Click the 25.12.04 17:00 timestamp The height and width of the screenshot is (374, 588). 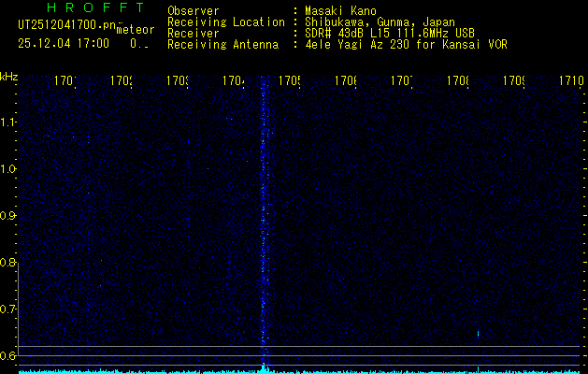64,43
